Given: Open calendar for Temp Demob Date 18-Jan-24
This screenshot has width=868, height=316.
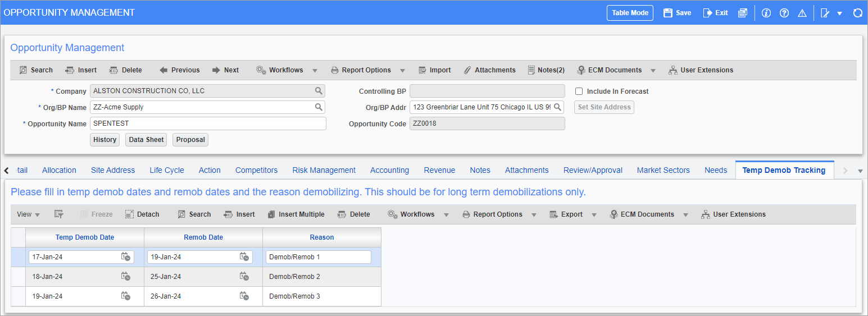Looking at the screenshot, I should (x=125, y=276).
